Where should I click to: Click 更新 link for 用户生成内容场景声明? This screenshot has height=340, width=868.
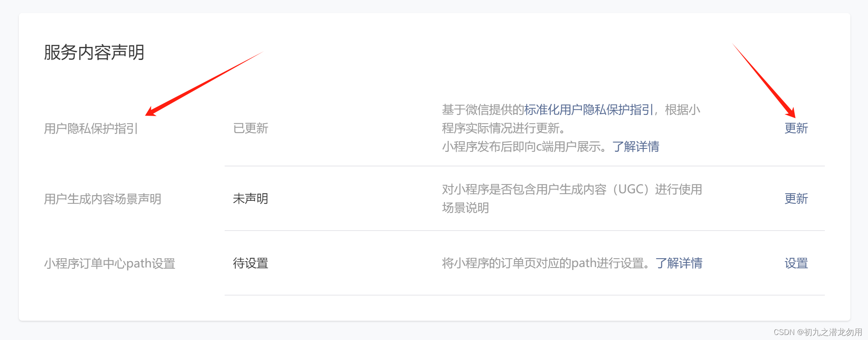point(796,199)
